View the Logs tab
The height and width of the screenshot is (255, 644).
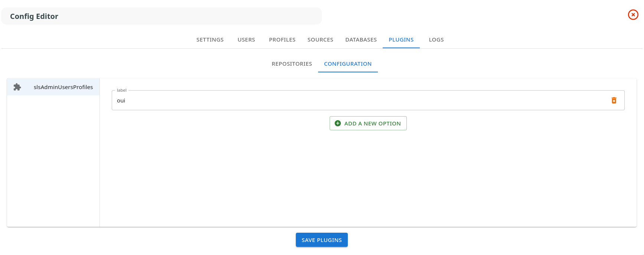point(437,40)
